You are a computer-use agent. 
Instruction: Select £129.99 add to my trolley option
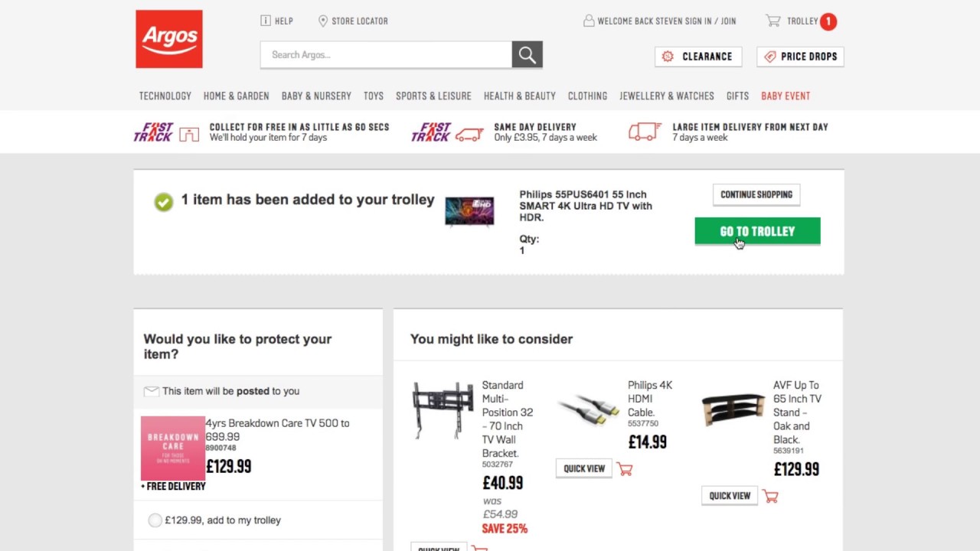[155, 520]
